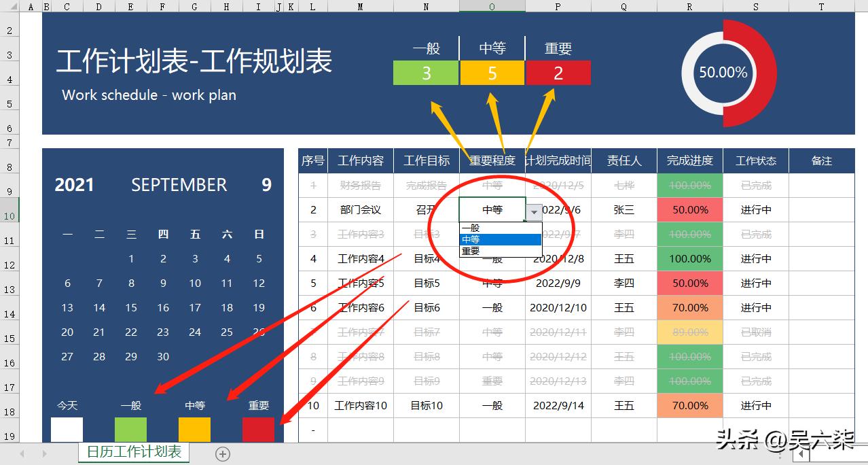
Task: Select the red 重要 color swatch
Action: click(x=259, y=430)
